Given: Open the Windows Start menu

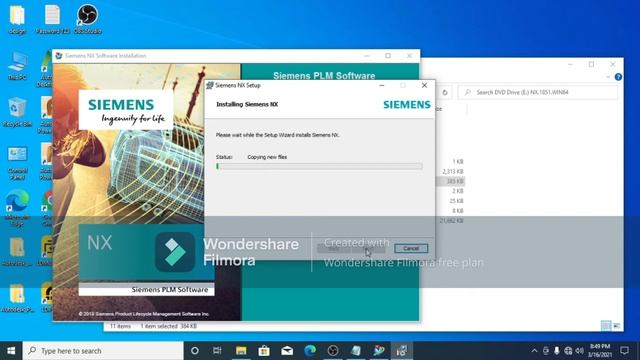Looking at the screenshot, I should pos(11,351).
